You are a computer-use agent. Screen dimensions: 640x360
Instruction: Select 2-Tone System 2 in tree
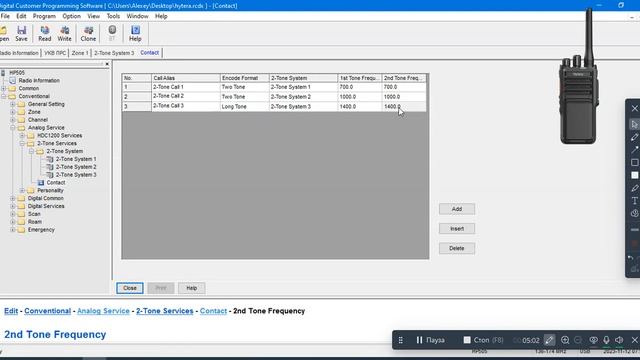coord(76,167)
